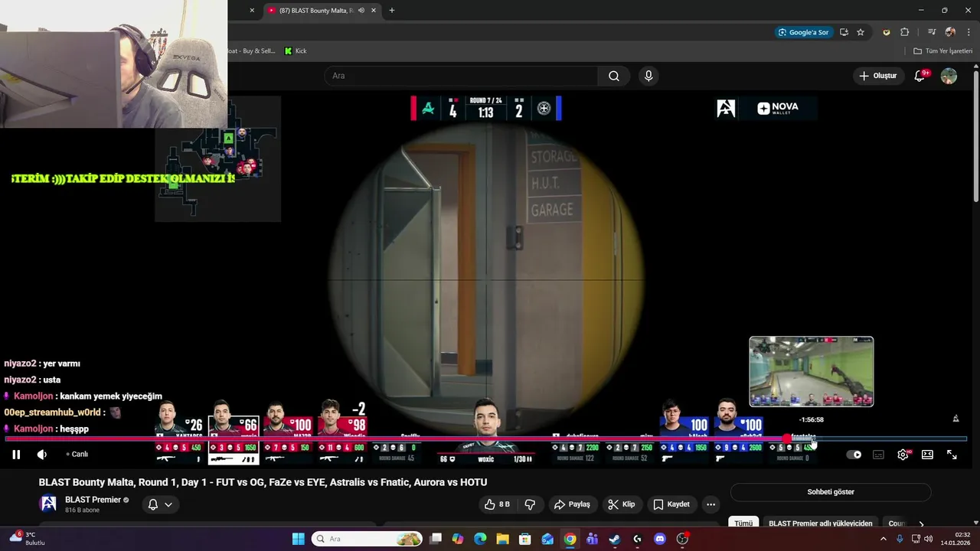Dislike the video with thumbs down
The width and height of the screenshot is (980, 551).
[x=530, y=504]
